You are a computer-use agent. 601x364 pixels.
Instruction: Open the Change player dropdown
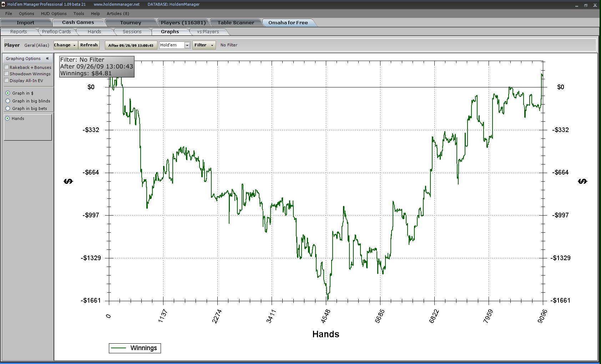66,45
